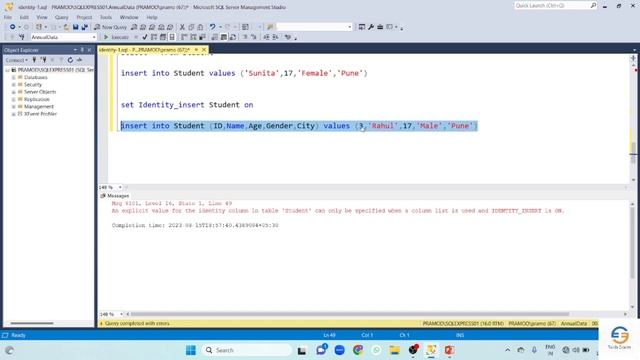
Task: Close the identity query tab
Action: tap(204, 50)
